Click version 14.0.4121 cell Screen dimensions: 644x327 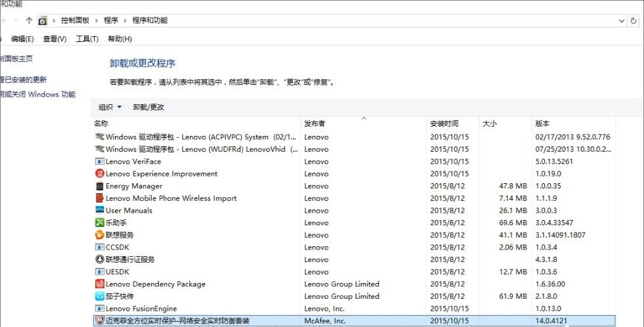coord(551,321)
